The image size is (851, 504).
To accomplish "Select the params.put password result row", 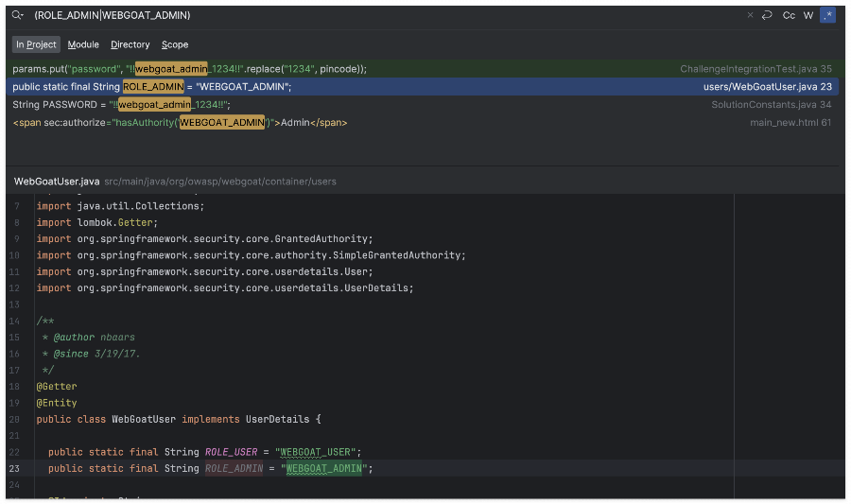I will click(x=423, y=69).
